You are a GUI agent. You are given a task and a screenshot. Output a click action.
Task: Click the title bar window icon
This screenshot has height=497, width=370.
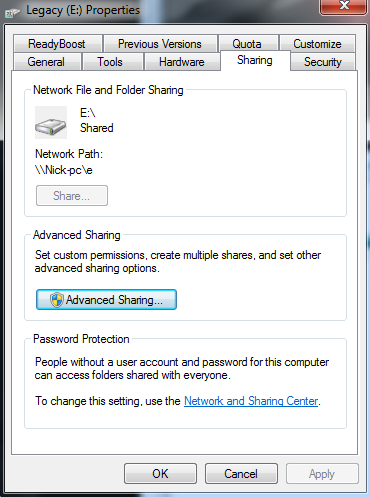coord(12,12)
